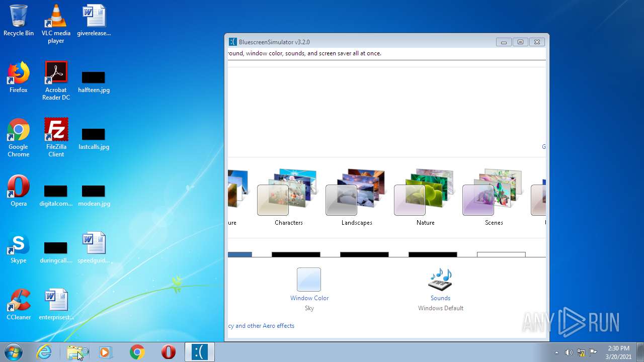Launch Windows Media Player from taskbar
The width and height of the screenshot is (644, 362).
tap(106, 352)
